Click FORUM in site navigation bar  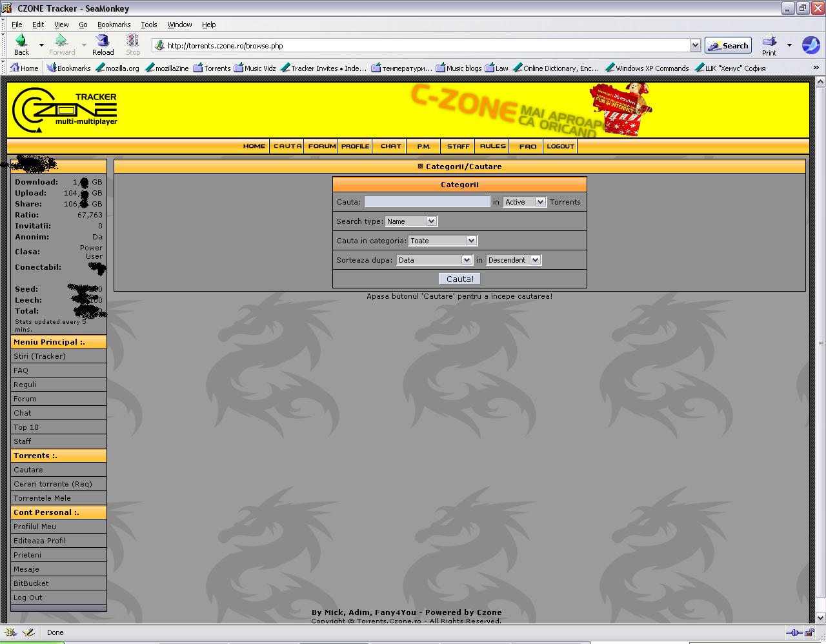pyautogui.click(x=322, y=146)
